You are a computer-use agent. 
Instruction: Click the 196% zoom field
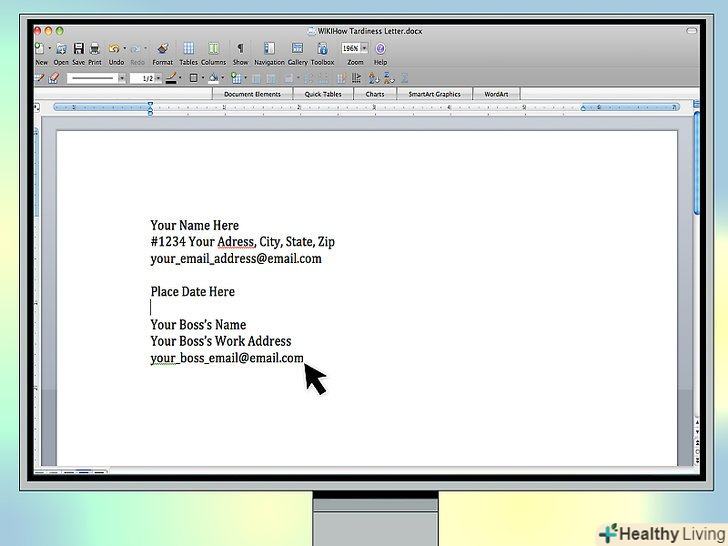point(351,48)
